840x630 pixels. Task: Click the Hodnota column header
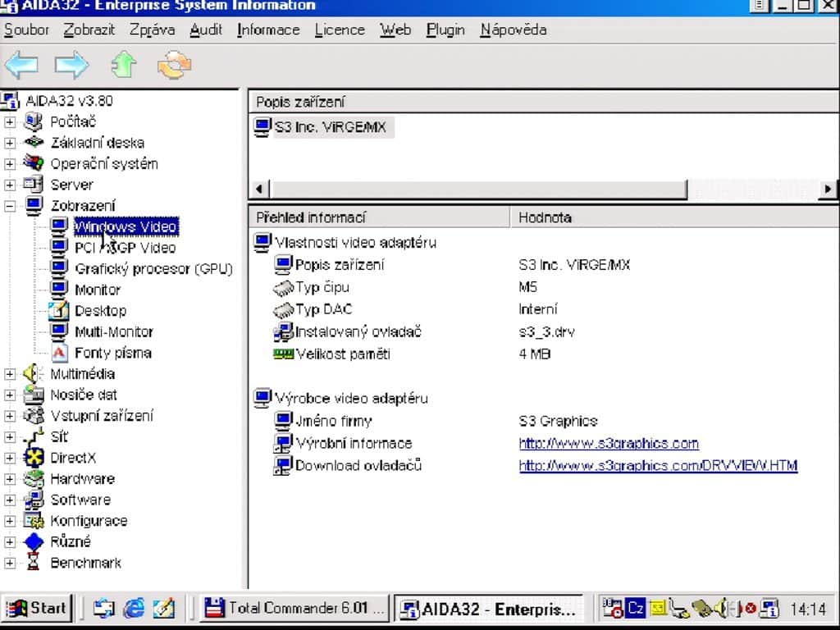pyautogui.click(x=675, y=217)
